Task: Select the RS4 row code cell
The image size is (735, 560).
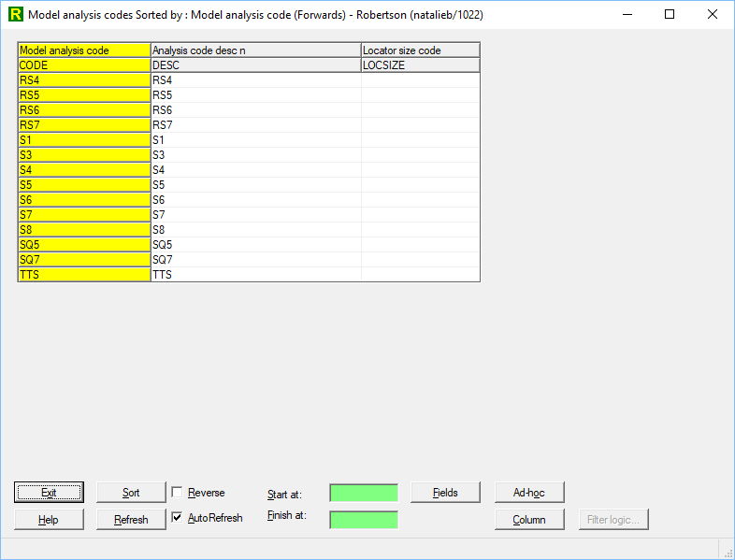Action: (x=84, y=80)
